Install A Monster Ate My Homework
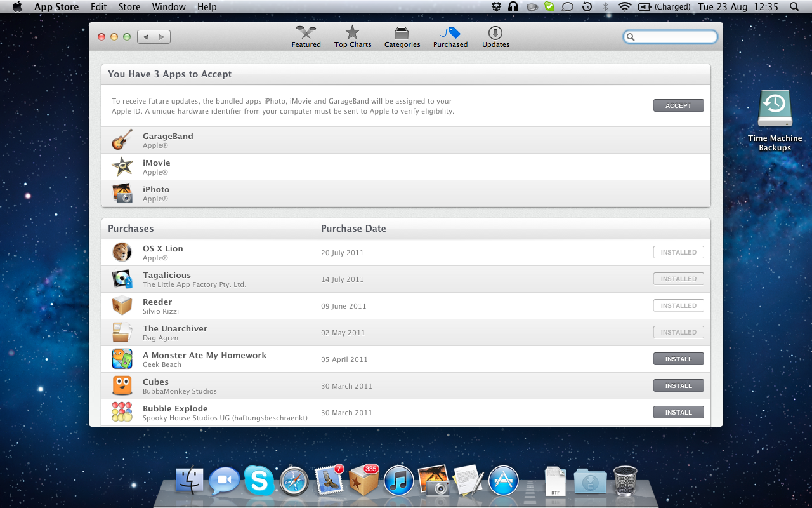812x508 pixels. 678,359
